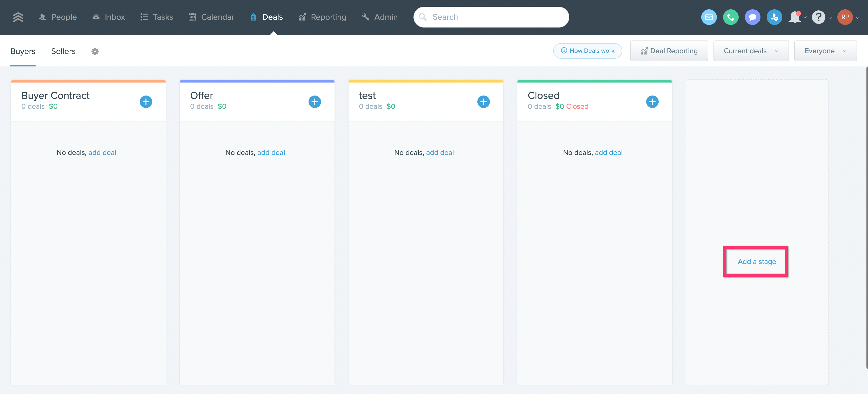Image resolution: width=868 pixels, height=394 pixels.
Task: Click the Inbox tray icon in nav
Action: (x=96, y=17)
